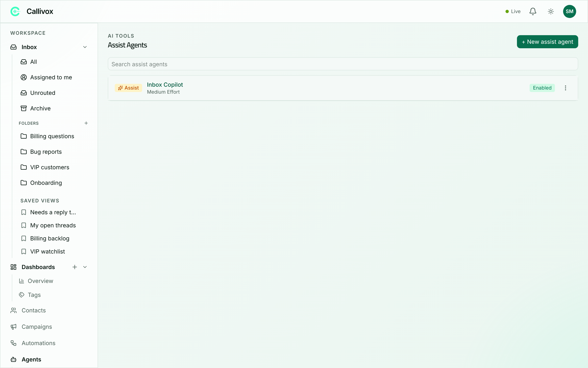Open the Inbox Copilot agent
Screen dimensions: 588x368
pos(165,85)
